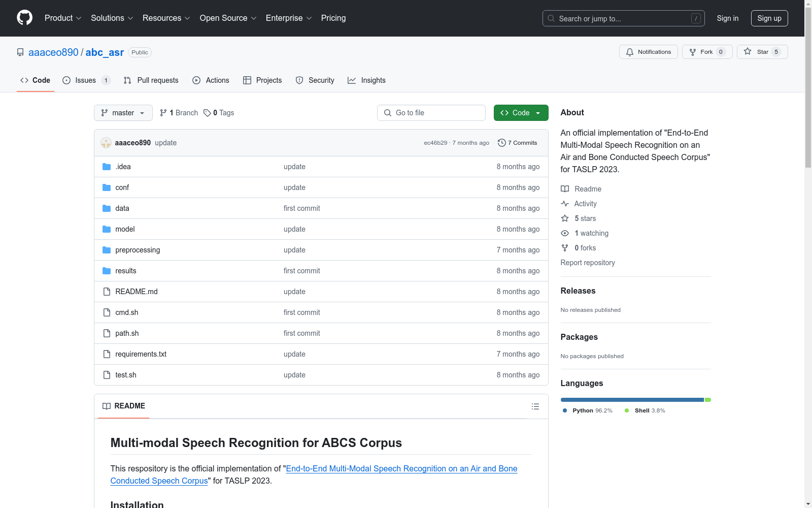This screenshot has height=508, width=812.
Task: Click the model folder icon
Action: point(107,229)
